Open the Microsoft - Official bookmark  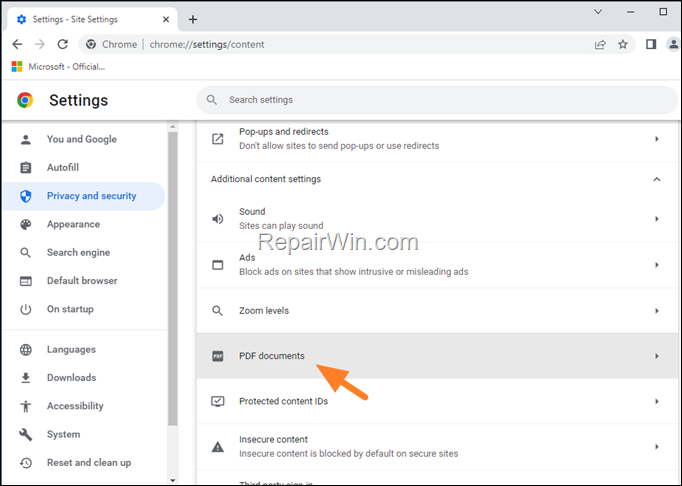coord(58,67)
